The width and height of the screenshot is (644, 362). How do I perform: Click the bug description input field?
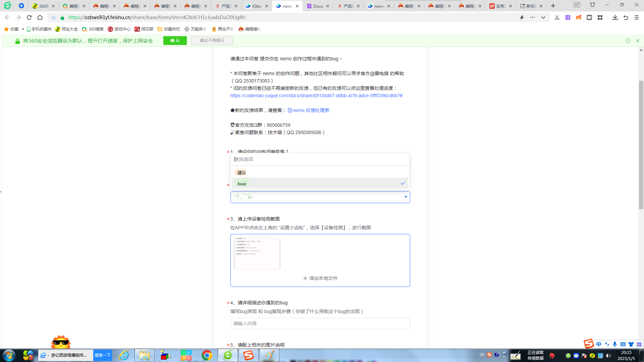point(320,323)
